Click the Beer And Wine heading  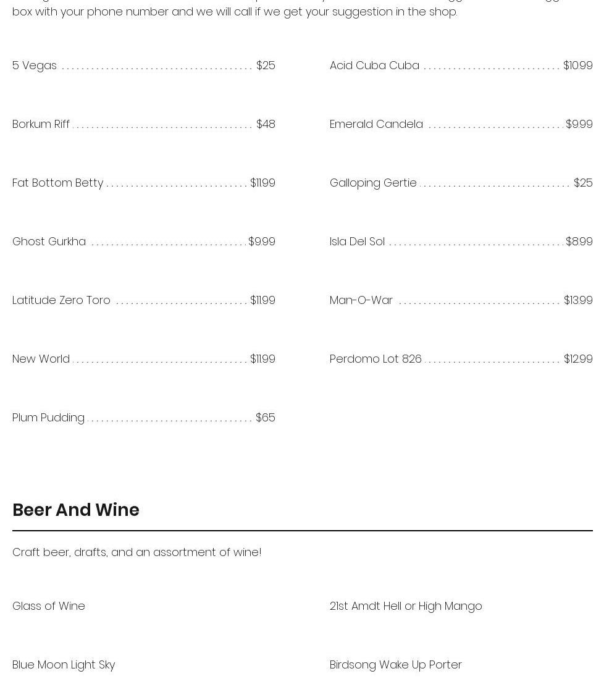(x=76, y=510)
